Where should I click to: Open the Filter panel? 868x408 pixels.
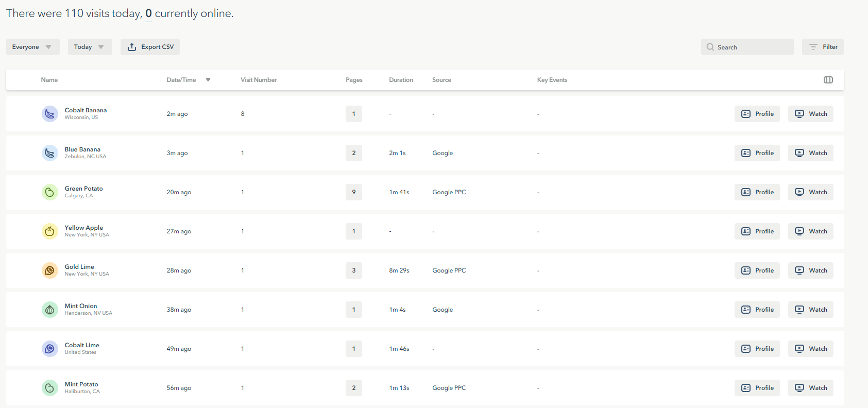823,47
